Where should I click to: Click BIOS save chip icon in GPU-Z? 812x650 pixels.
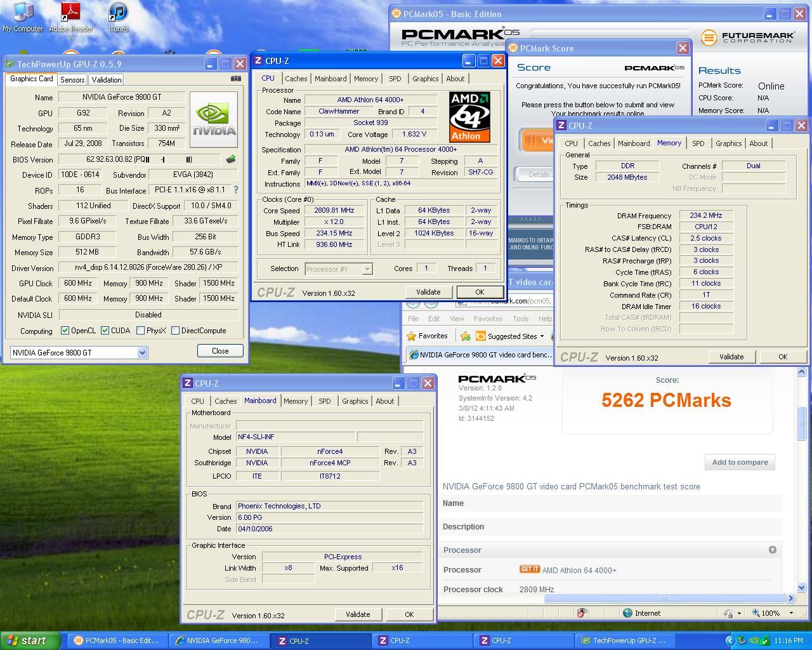point(231,159)
